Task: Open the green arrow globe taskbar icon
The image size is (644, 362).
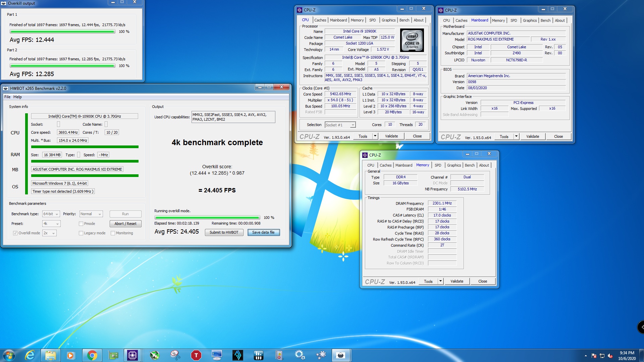Action: (x=154, y=355)
